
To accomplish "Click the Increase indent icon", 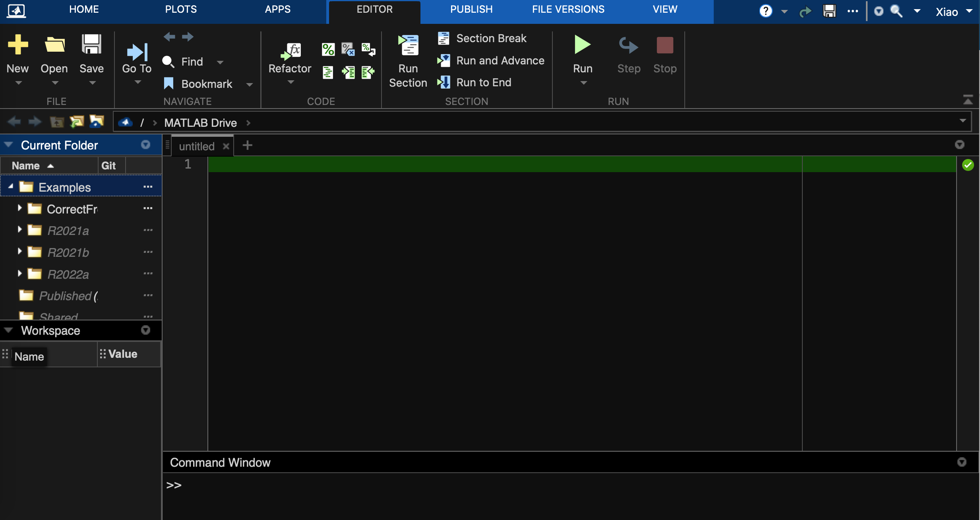I will [x=349, y=72].
